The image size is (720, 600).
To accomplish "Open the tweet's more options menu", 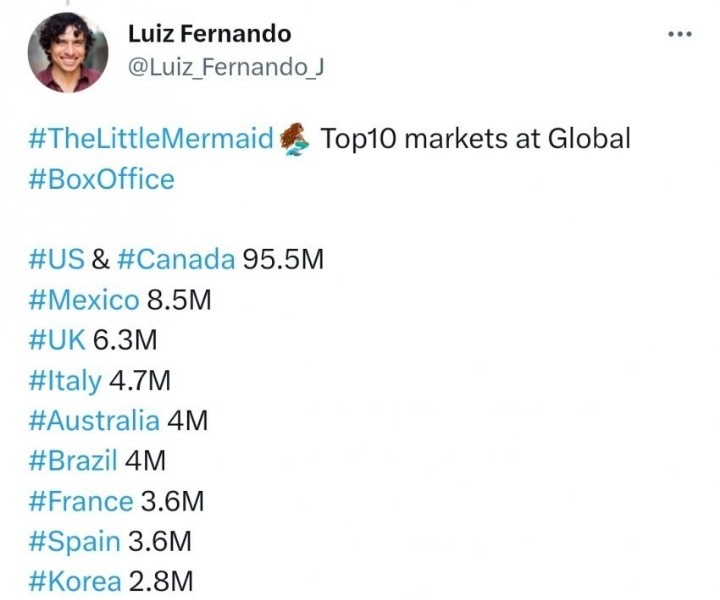I will pyautogui.click(x=679, y=34).
